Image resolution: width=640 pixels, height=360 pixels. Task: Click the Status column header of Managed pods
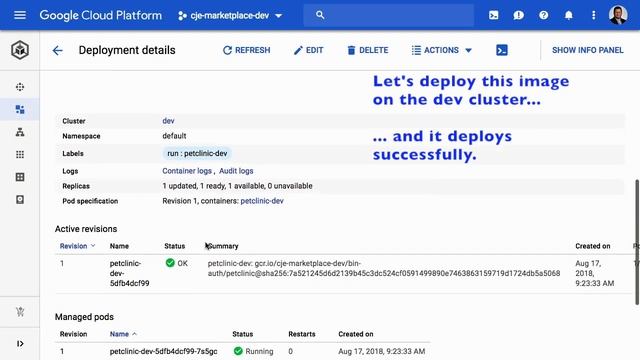(242, 334)
